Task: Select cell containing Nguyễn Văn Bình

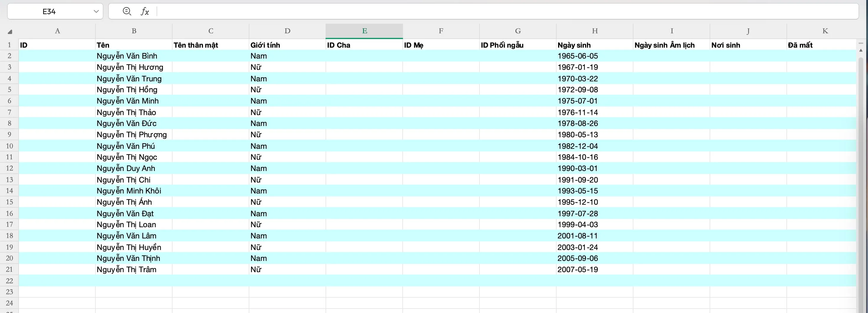Action: point(134,56)
